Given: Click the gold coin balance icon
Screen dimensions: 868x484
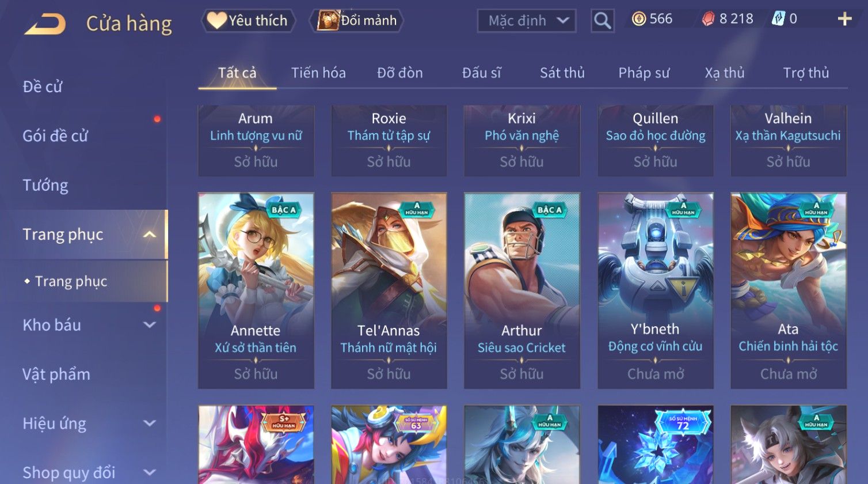Looking at the screenshot, I should [638, 19].
